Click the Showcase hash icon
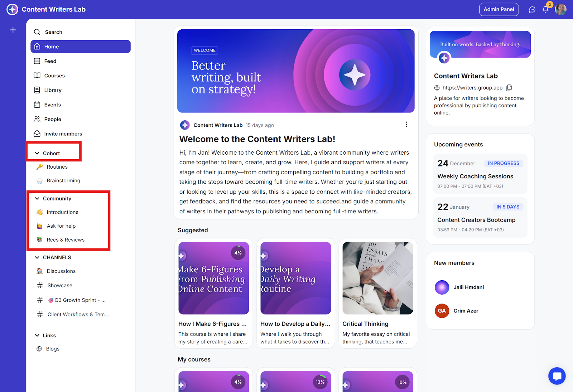This screenshot has width=573, height=392. click(40, 286)
